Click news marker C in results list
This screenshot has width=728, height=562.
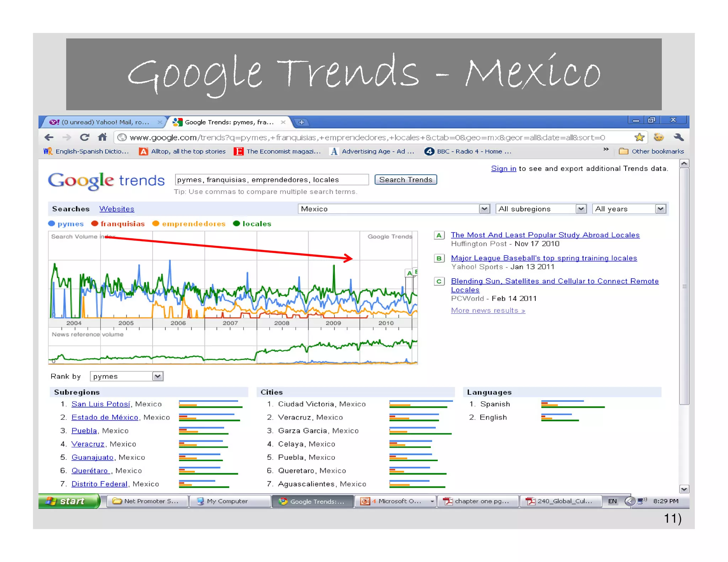pos(439,281)
